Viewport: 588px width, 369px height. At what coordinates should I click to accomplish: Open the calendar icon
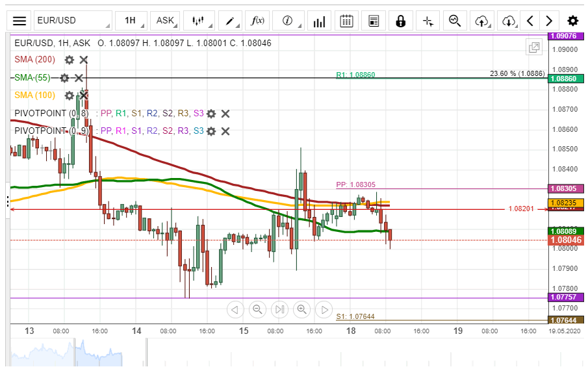[x=346, y=21]
